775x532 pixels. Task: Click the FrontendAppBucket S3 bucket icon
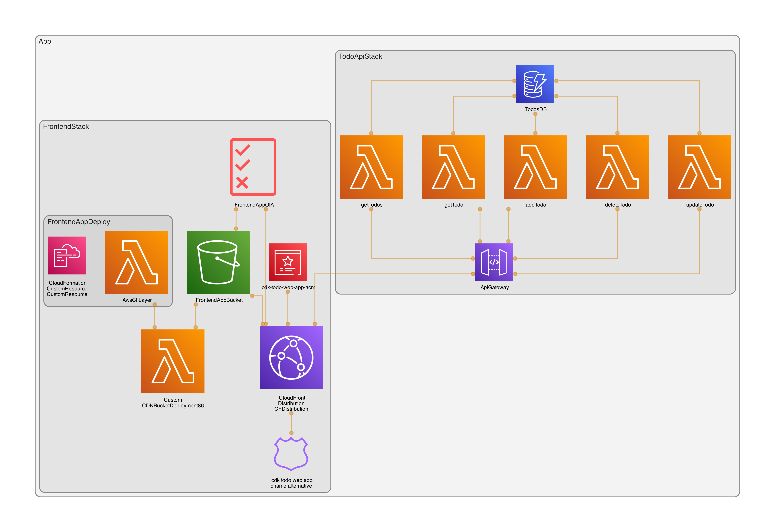[x=218, y=262]
